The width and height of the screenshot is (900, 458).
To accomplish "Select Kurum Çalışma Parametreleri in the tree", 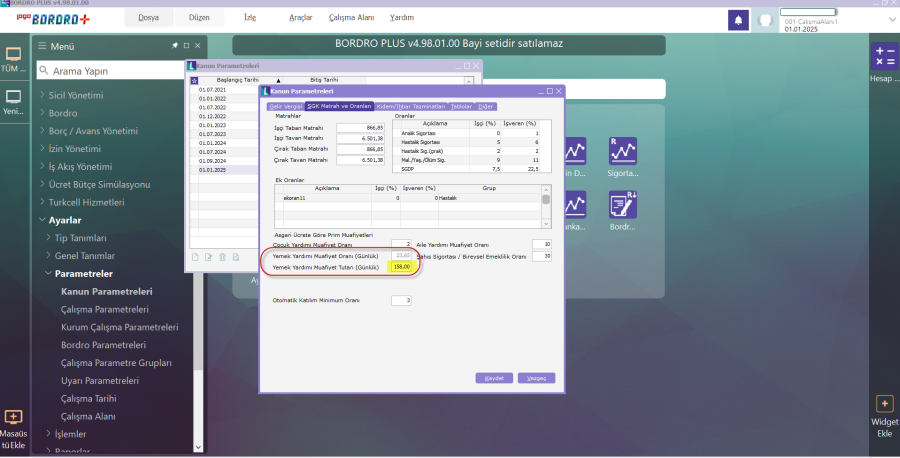I will pyautogui.click(x=119, y=327).
